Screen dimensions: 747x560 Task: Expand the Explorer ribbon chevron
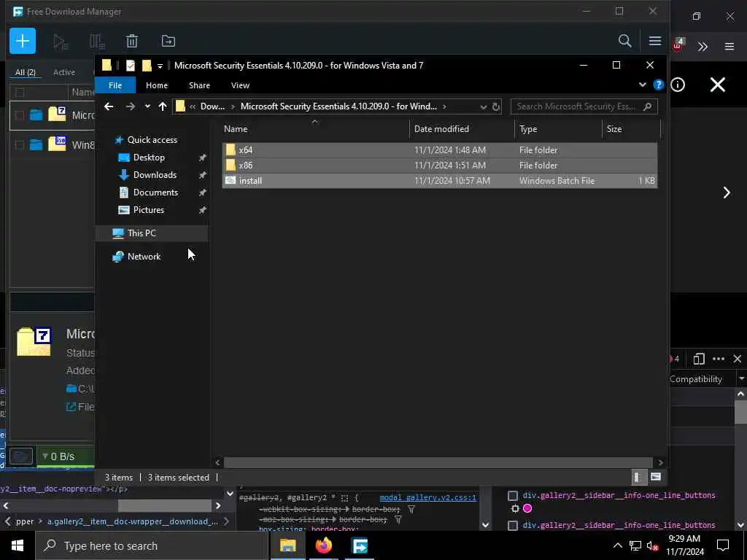pos(642,85)
